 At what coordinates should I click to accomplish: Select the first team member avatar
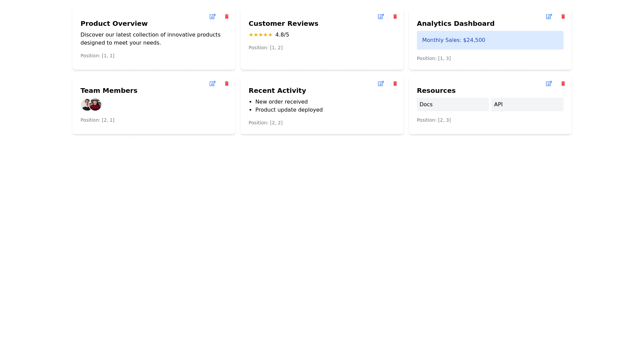coord(85,105)
